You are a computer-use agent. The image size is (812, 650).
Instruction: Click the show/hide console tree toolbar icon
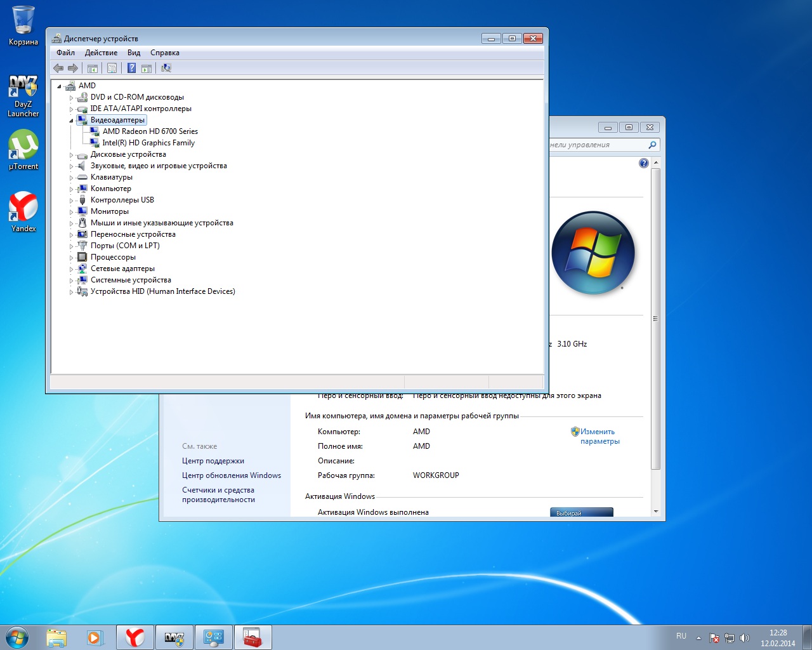click(93, 68)
